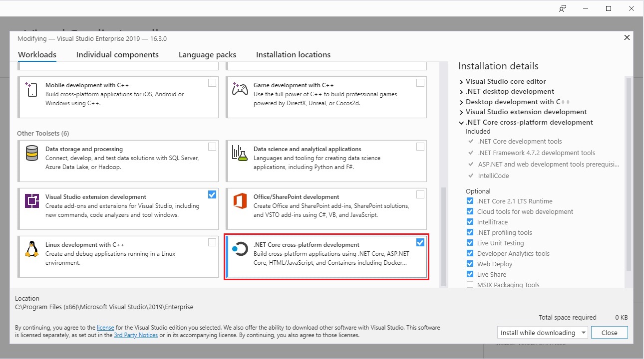Viewport: 644px width, 359px height.
Task: Expand Visual Studio core editor details
Action: pyautogui.click(x=461, y=82)
